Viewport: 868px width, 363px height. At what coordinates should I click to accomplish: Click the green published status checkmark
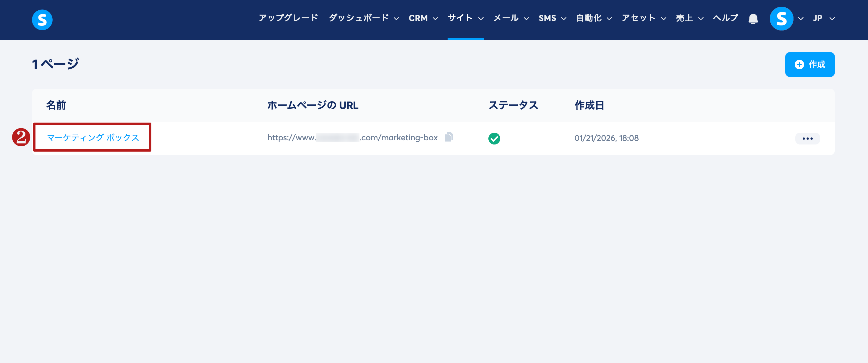click(x=494, y=138)
